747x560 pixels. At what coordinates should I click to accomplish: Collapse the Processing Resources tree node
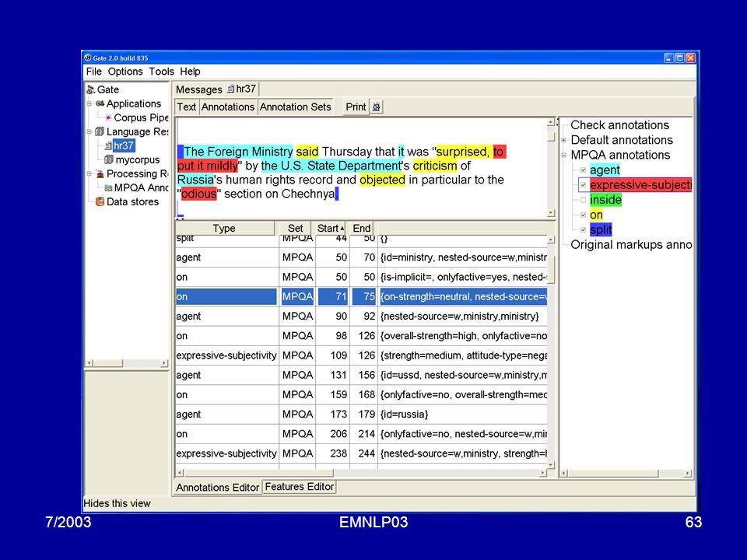[x=89, y=173]
